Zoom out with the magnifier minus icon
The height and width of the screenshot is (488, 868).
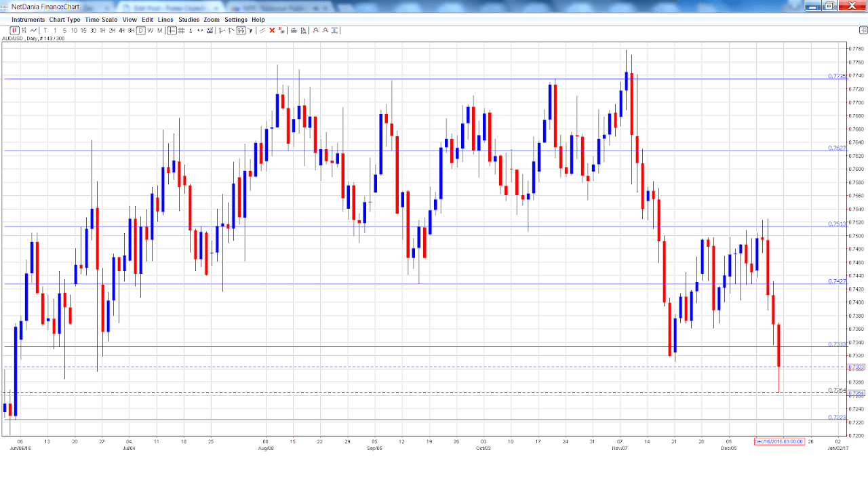[325, 30]
